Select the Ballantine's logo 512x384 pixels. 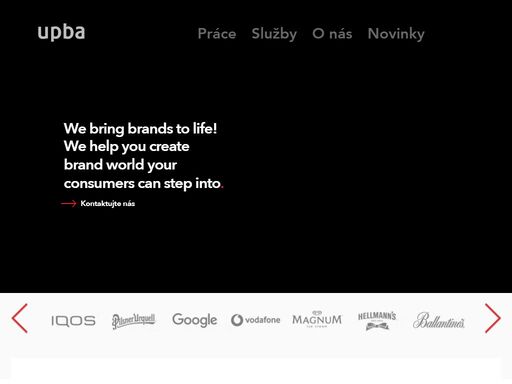tap(439, 321)
